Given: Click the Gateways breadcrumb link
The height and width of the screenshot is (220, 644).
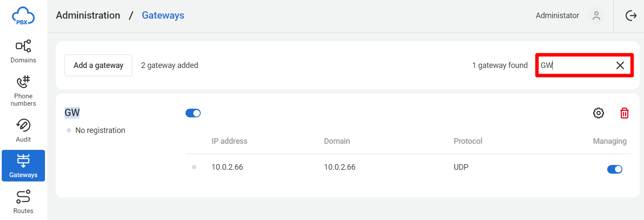Looking at the screenshot, I should point(163,16).
